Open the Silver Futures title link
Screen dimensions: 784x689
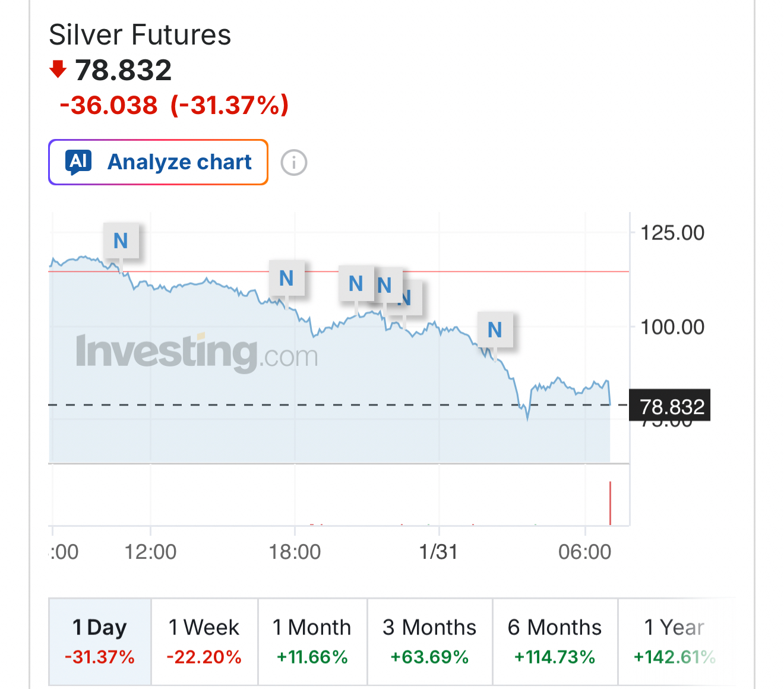140,34
